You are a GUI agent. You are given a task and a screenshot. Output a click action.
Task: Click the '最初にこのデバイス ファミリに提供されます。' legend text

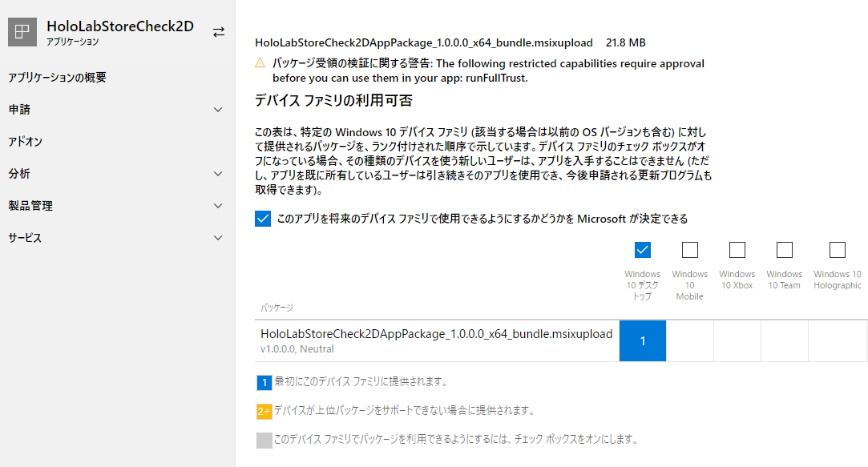coord(361,381)
